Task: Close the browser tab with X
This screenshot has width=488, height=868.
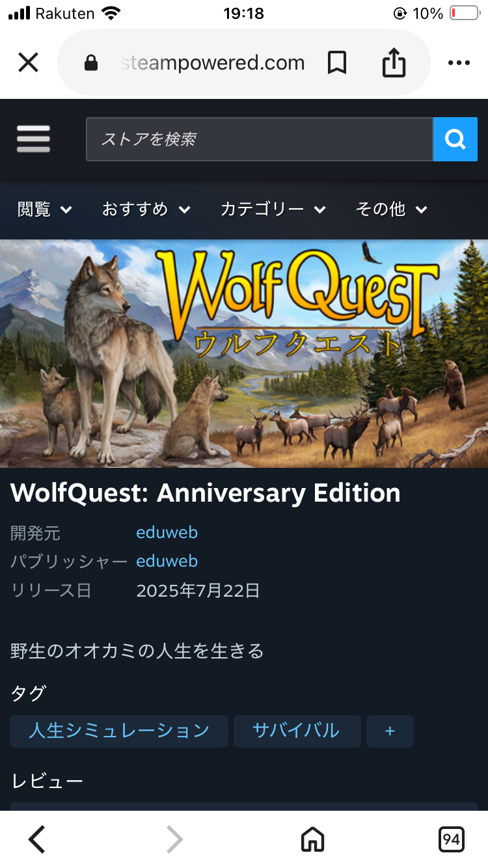Action: tap(28, 63)
